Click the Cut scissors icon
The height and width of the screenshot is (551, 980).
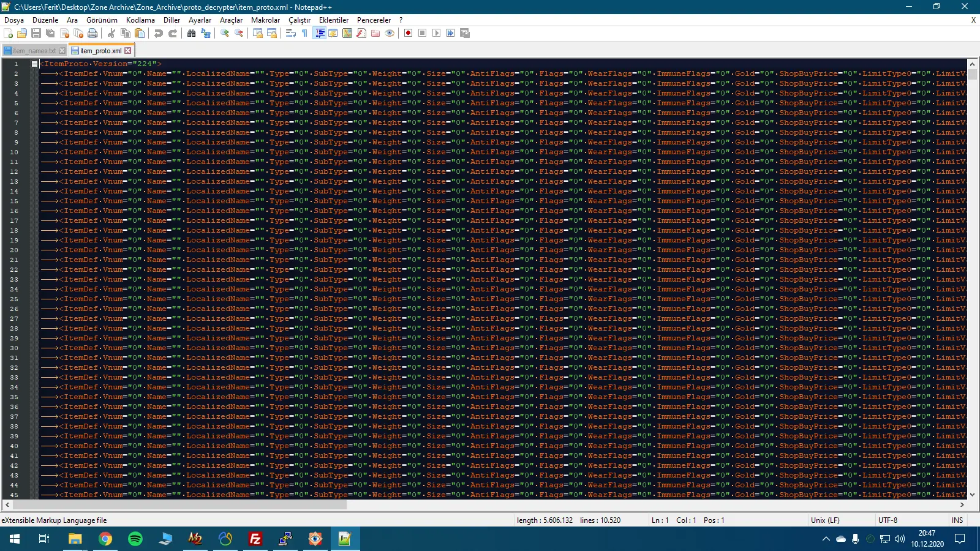coord(111,33)
